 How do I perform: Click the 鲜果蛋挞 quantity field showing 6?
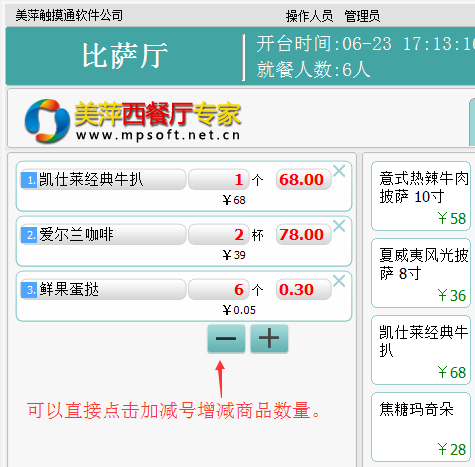click(219, 289)
